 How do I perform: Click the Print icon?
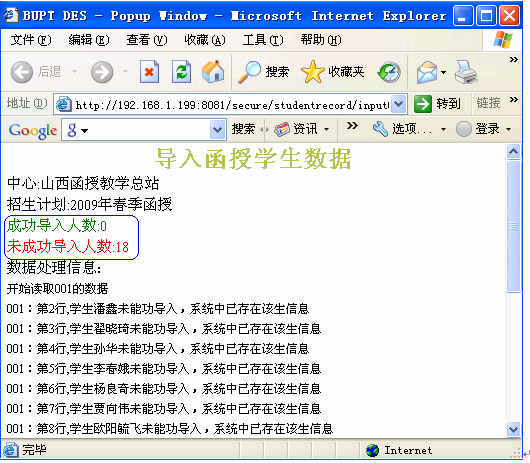(466, 72)
